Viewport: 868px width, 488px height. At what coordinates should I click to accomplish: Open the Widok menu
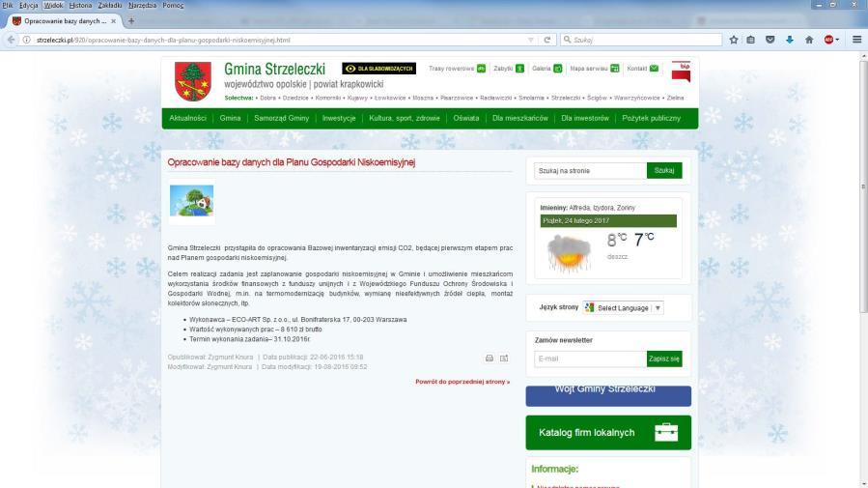click(53, 5)
